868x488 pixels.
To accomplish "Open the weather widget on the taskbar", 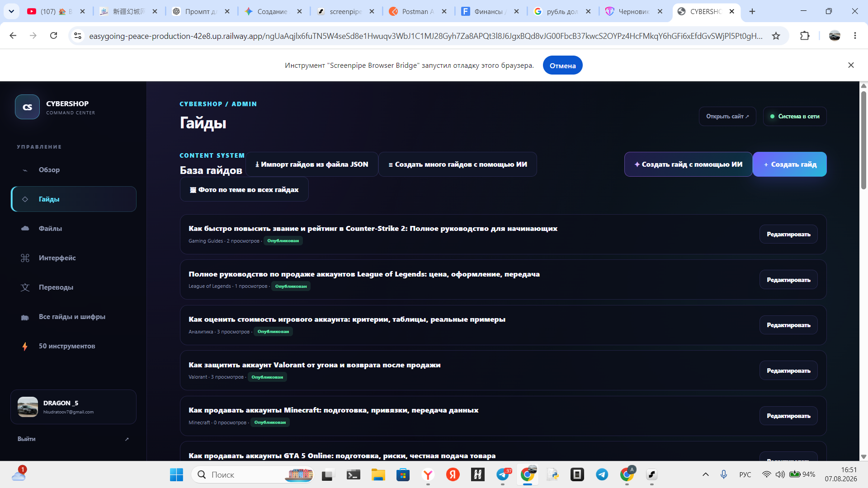I will click(19, 474).
